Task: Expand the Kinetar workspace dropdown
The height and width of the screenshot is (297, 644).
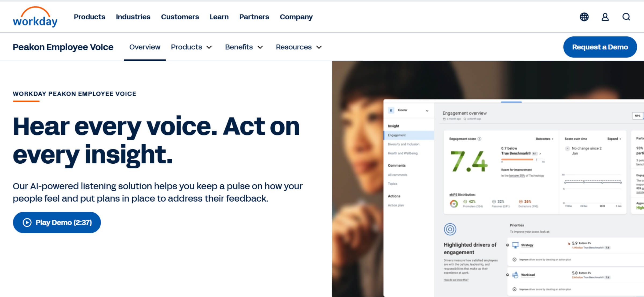Action: [x=427, y=111]
